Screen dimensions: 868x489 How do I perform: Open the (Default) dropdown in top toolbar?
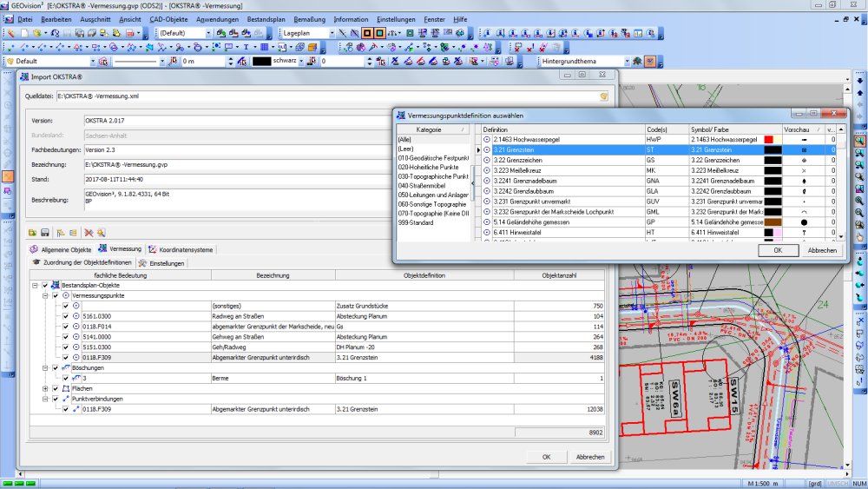pos(208,33)
